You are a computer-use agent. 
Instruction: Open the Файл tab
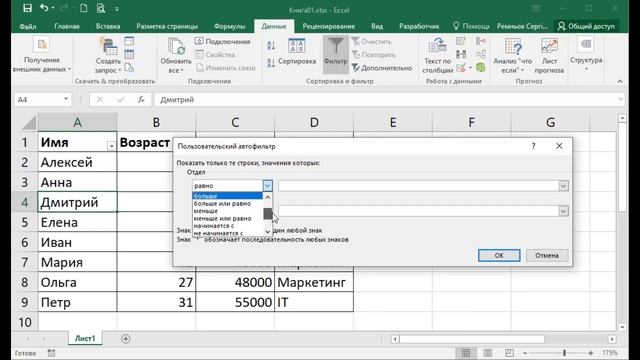(x=28, y=26)
